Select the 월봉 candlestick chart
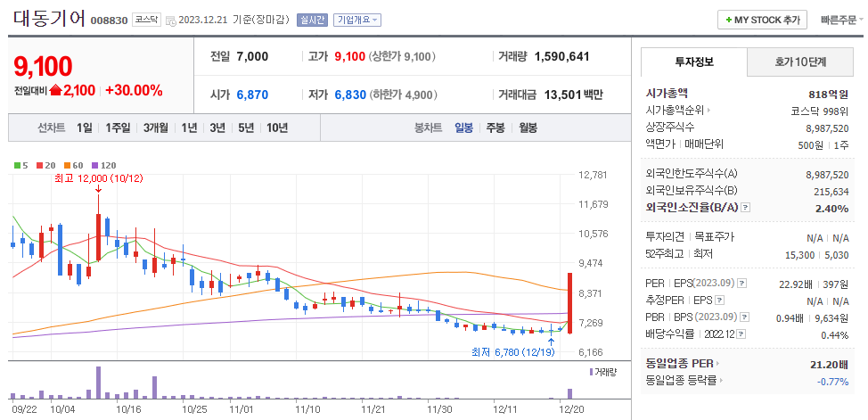Viewport: 868px width, 420px height. (528, 128)
